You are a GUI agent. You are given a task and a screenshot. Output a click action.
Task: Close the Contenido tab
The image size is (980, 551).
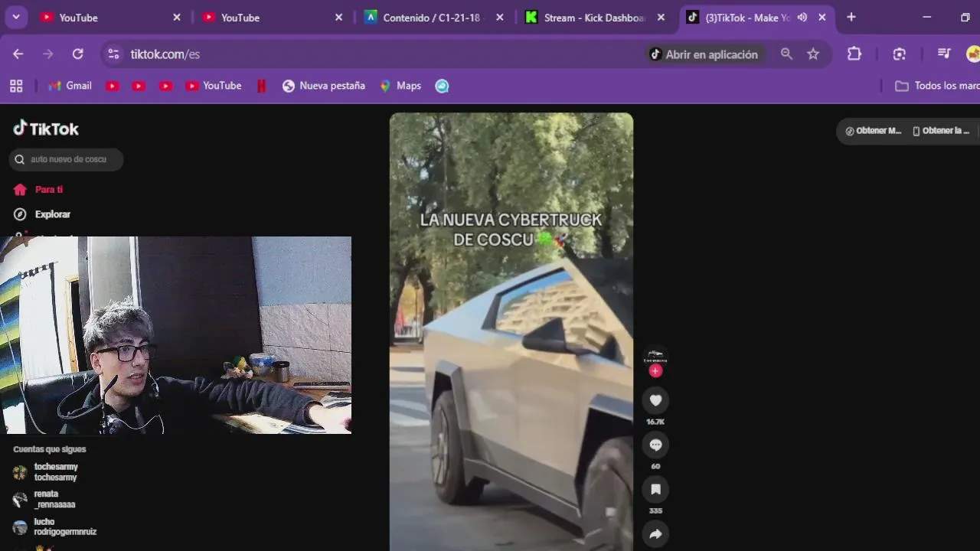point(500,17)
